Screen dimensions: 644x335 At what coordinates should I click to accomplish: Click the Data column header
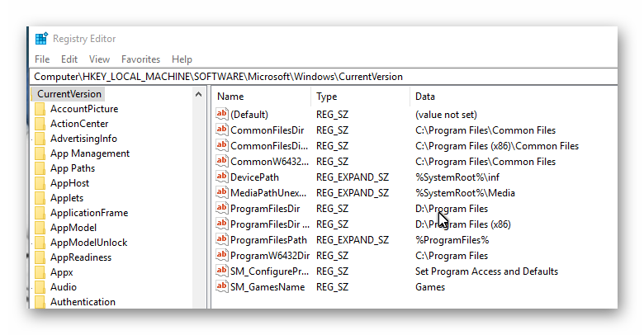[425, 97]
